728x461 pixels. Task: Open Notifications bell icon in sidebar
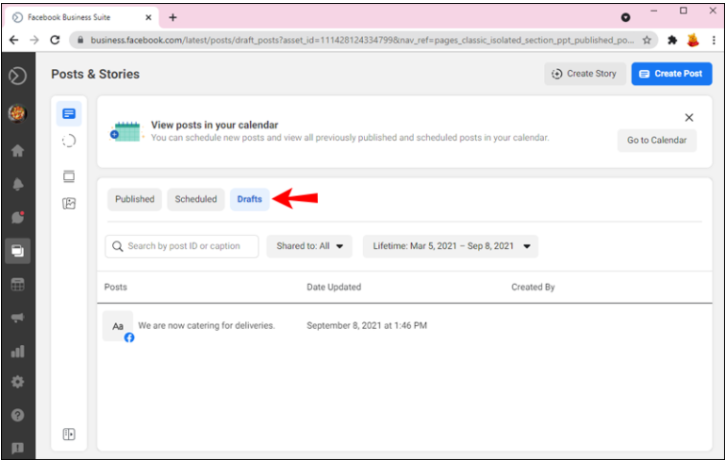[18, 184]
